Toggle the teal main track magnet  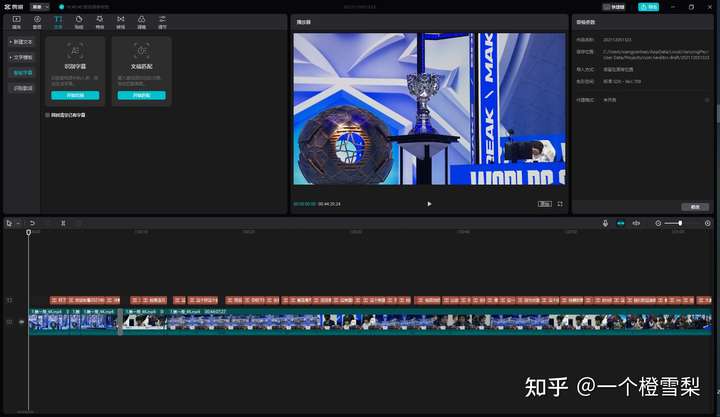pyautogui.click(x=620, y=223)
